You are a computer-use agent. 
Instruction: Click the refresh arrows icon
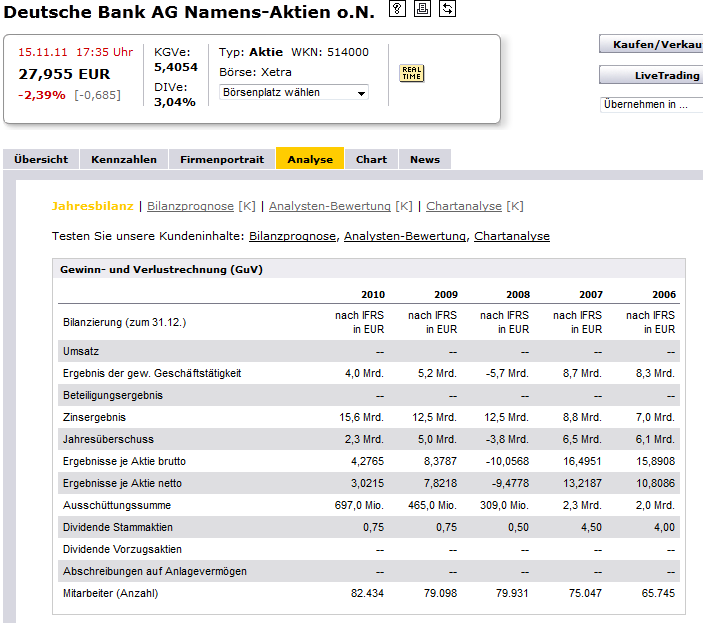(447, 10)
